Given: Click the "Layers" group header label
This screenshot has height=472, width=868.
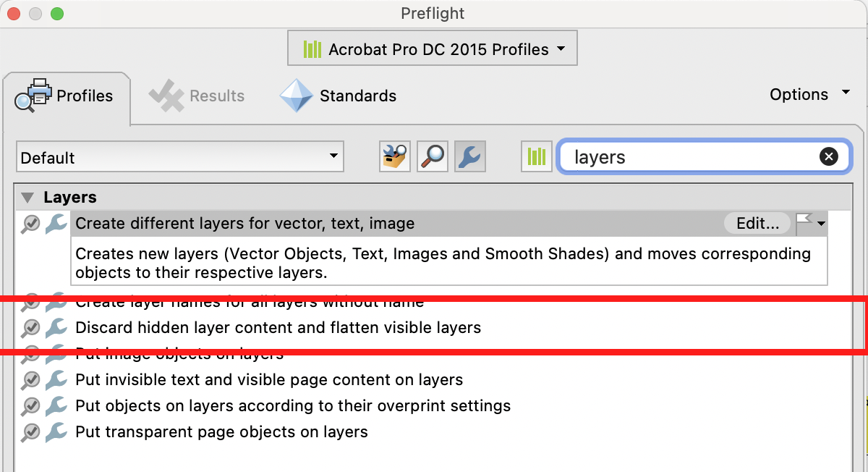Looking at the screenshot, I should pyautogui.click(x=69, y=198).
